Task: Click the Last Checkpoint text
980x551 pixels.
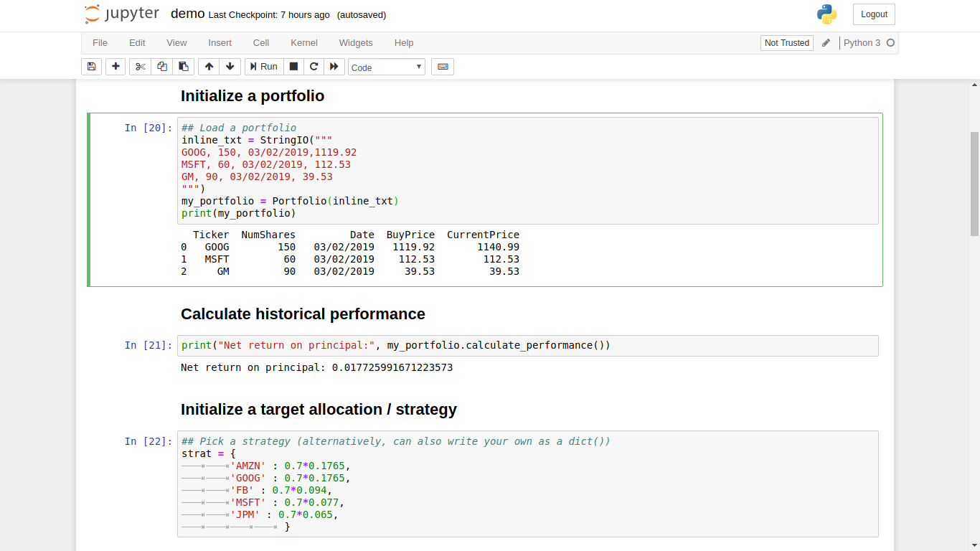Action: point(269,15)
